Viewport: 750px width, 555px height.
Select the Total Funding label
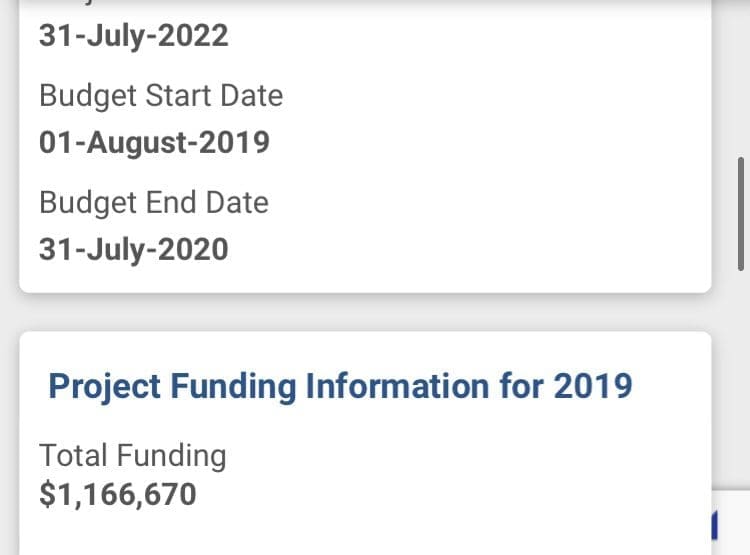coord(133,455)
